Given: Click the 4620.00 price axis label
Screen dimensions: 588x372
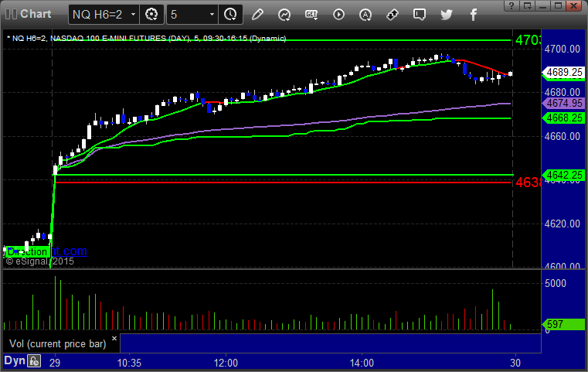Looking at the screenshot, I should (x=563, y=224).
